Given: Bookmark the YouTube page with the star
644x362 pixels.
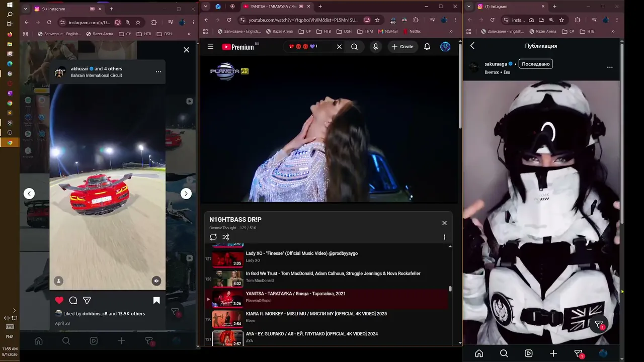Looking at the screenshot, I should [377, 20].
